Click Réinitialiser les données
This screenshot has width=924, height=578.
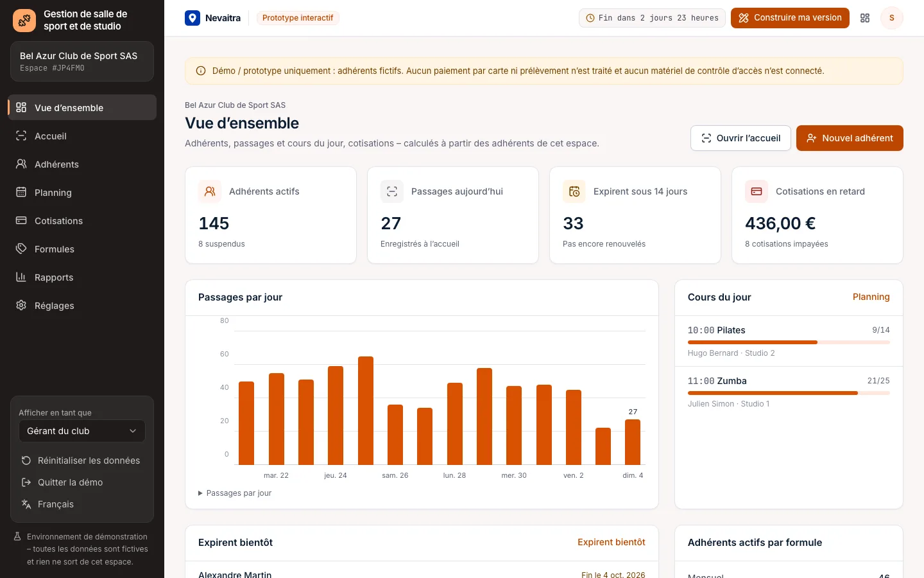click(x=82, y=460)
